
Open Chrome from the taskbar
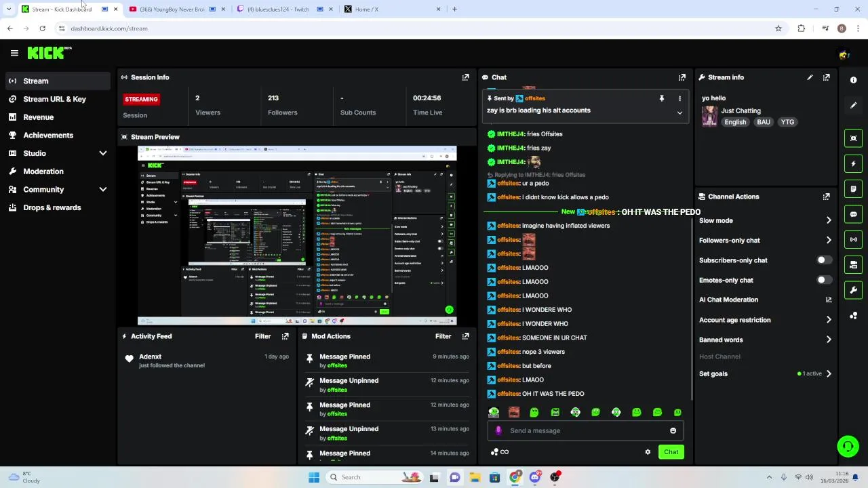click(515, 477)
